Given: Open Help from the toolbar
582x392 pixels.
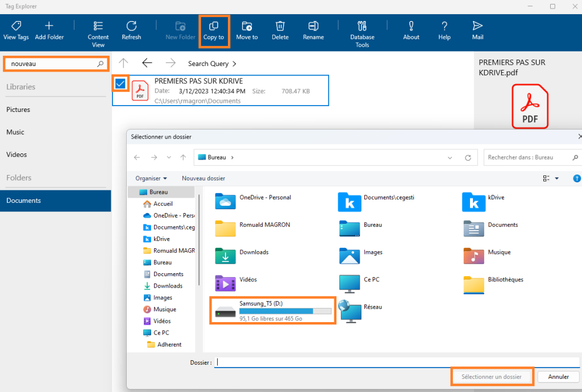Looking at the screenshot, I should [444, 31].
